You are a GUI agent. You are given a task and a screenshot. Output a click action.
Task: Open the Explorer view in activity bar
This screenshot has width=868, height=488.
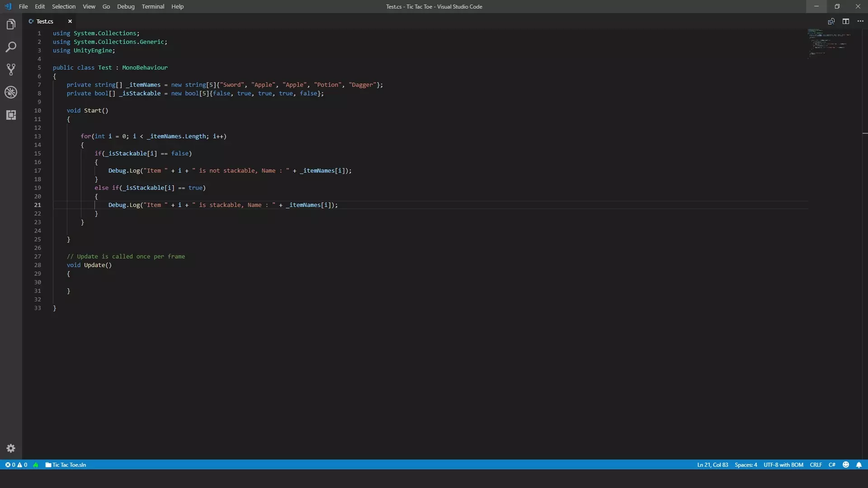[11, 24]
